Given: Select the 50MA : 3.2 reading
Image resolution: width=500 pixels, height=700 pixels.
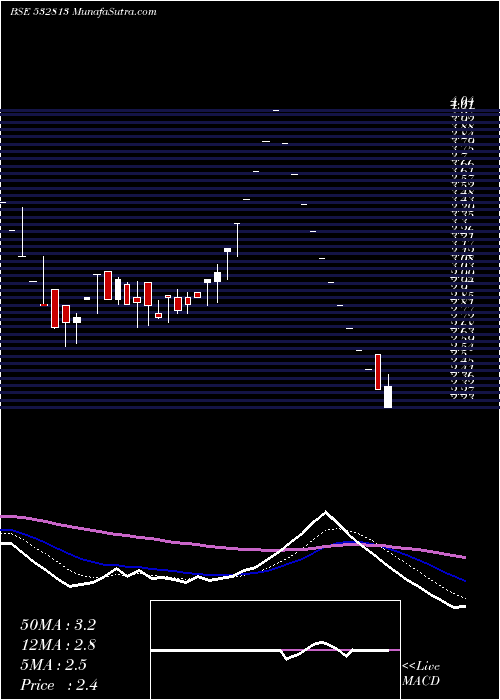Looking at the screenshot, I should coord(58,625).
